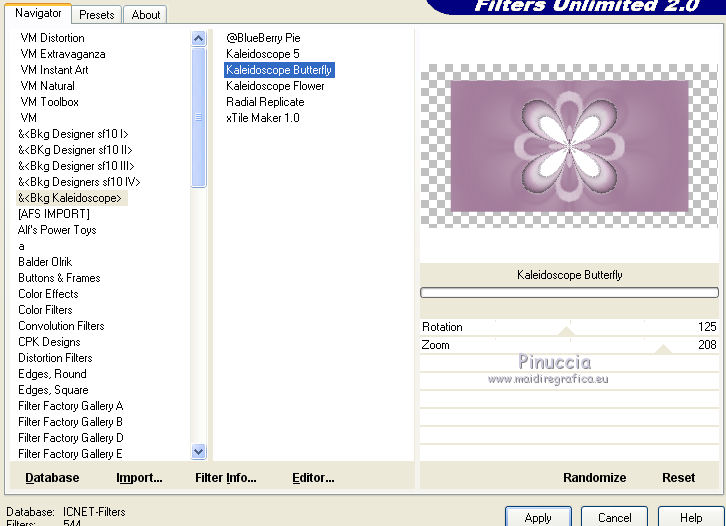
Task: Select &<Bkg Designers sf10 IV> category
Action: pos(79,182)
